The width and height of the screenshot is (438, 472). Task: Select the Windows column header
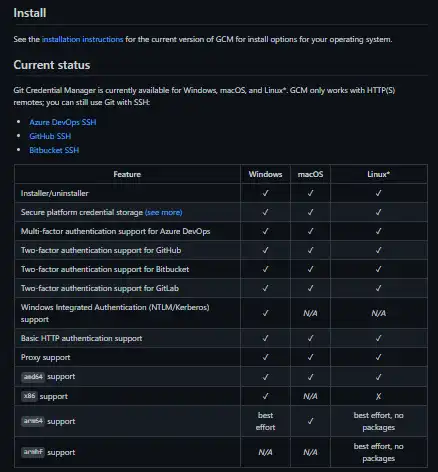[x=265, y=174]
